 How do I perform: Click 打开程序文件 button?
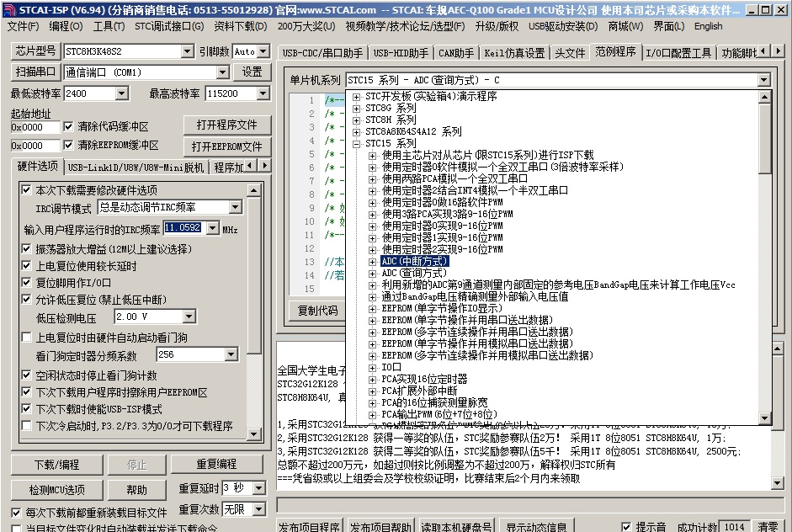coord(226,125)
